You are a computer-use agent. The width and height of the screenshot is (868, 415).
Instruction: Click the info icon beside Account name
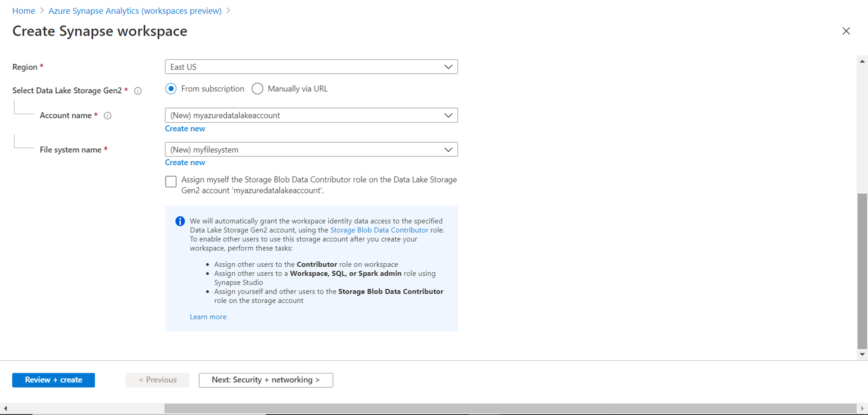click(x=108, y=115)
